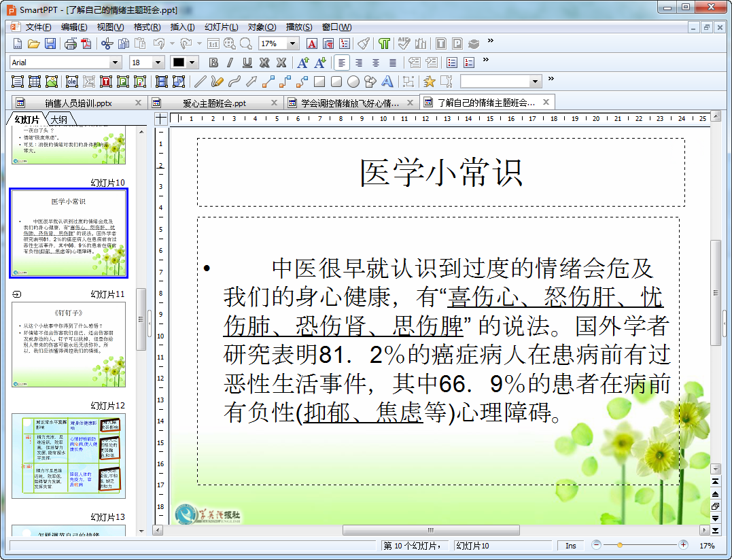This screenshot has width=732, height=560.
Task: Open the 编辑(E) menu
Action: click(x=74, y=27)
